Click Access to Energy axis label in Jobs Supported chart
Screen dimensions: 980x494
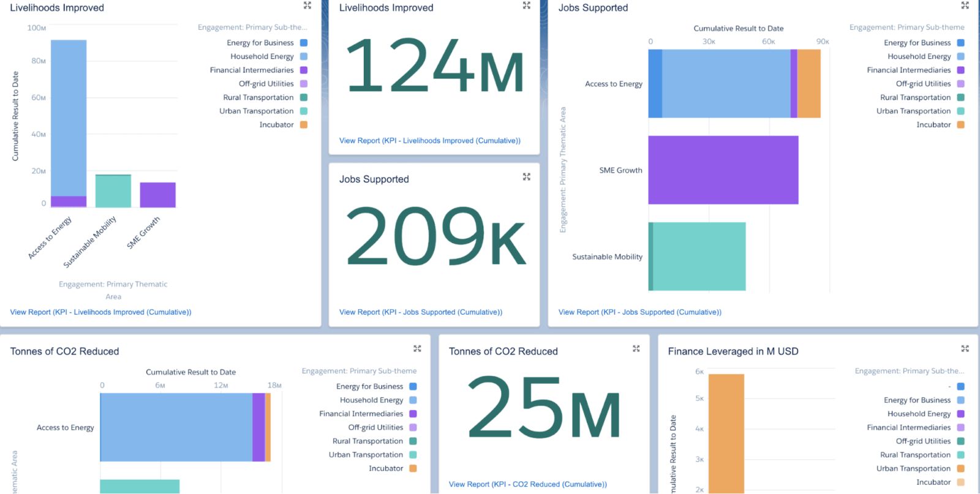pos(614,84)
